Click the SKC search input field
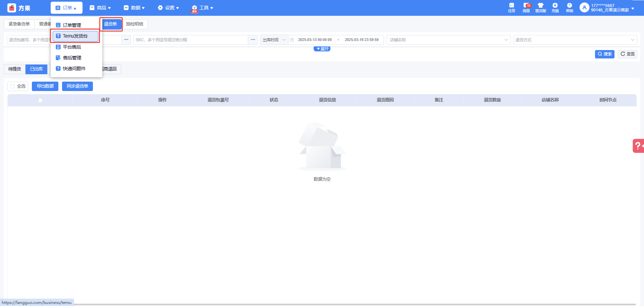 [190, 40]
